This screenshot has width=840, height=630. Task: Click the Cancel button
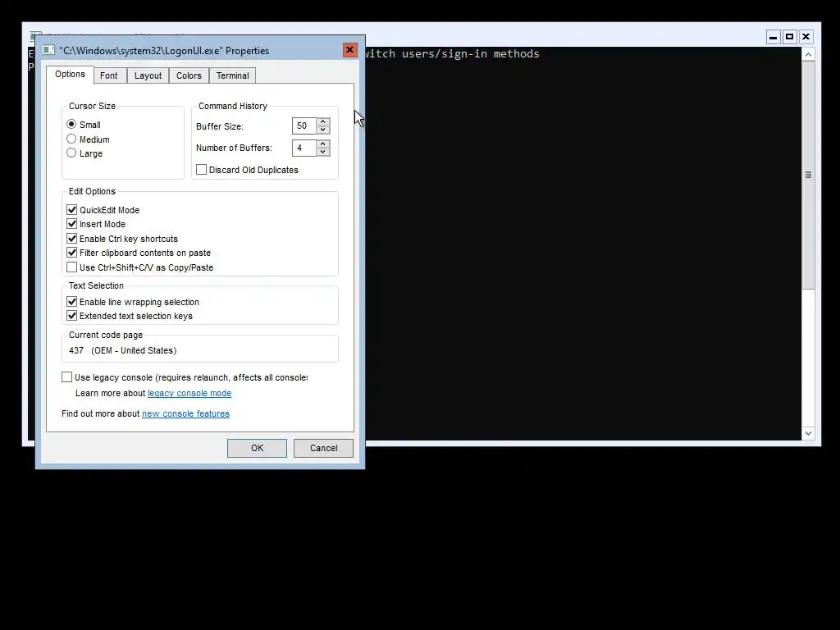click(323, 448)
